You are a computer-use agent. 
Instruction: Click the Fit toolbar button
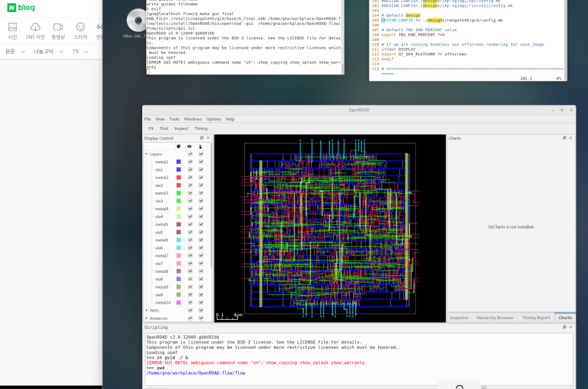coord(151,128)
